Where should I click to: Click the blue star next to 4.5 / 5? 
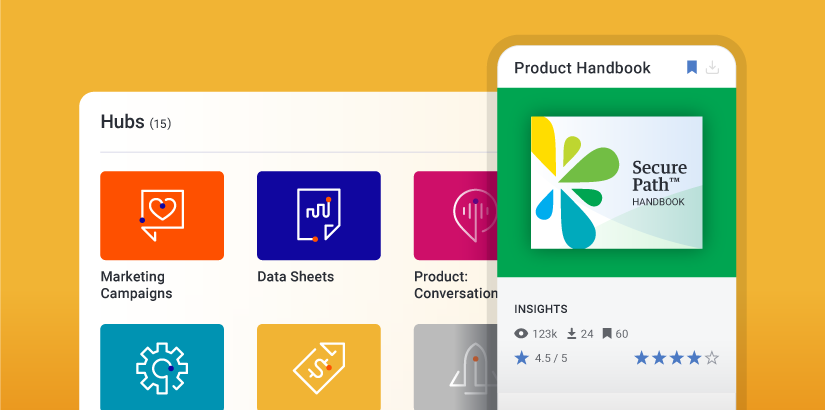521,358
